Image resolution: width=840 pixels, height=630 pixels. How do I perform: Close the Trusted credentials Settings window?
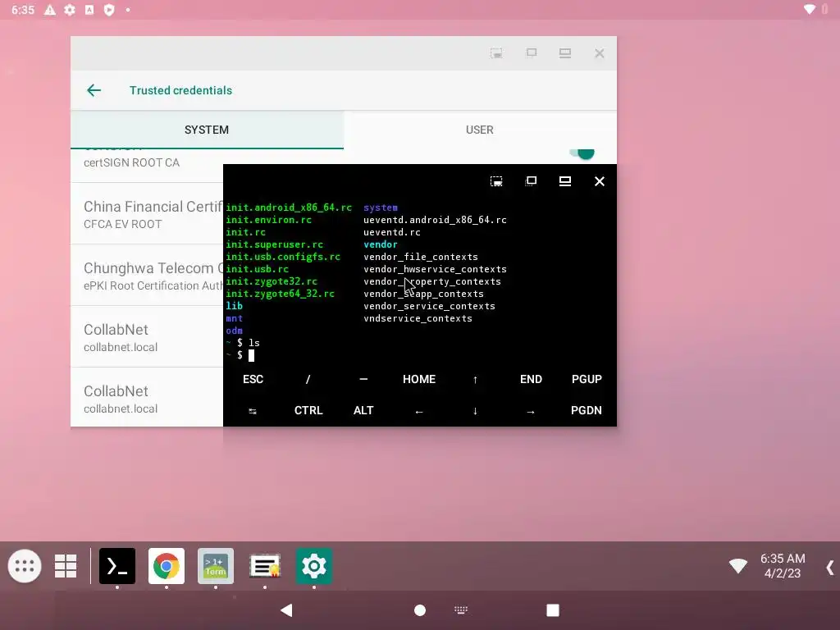coord(600,53)
